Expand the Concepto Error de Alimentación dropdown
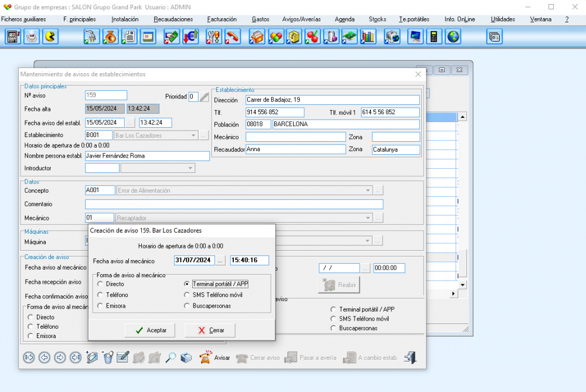The height and width of the screenshot is (392, 586). click(x=368, y=190)
